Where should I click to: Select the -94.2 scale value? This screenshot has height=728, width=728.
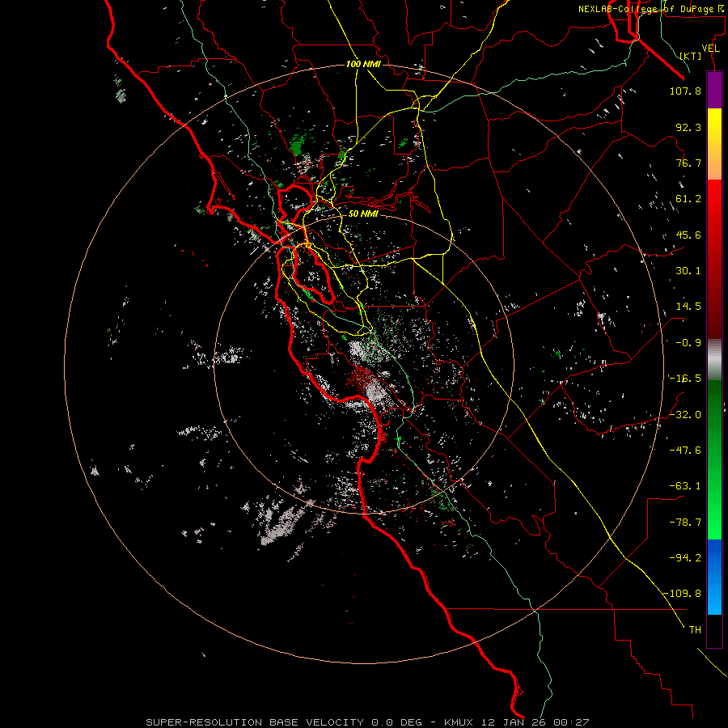[685, 557]
